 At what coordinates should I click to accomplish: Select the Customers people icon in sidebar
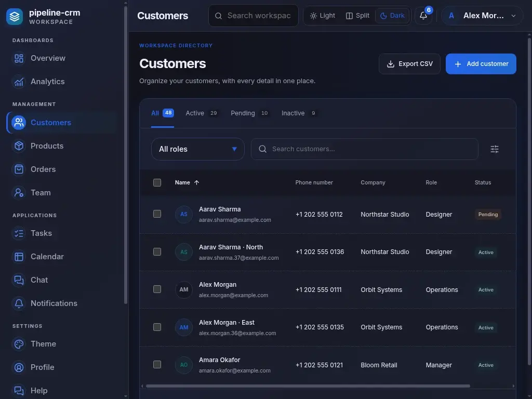[19, 123]
